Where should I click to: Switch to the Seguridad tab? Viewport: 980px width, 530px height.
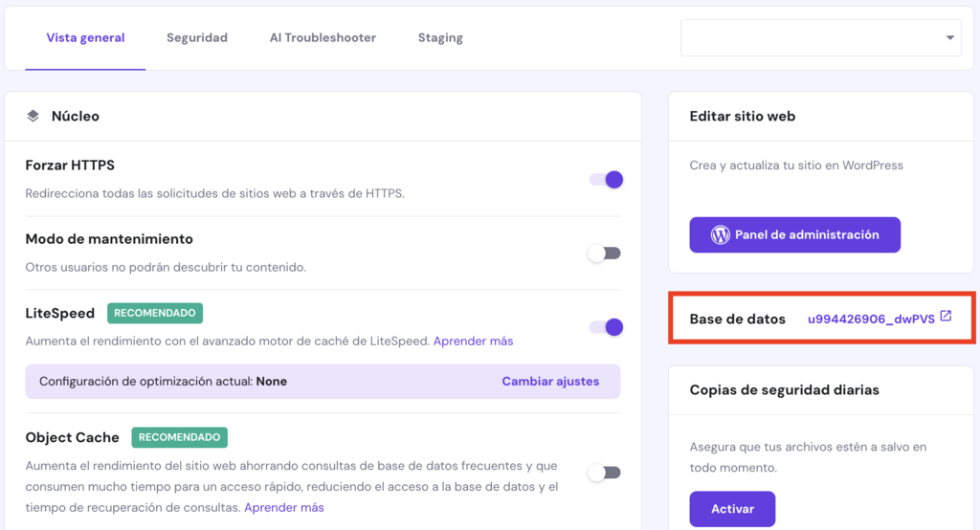[x=197, y=38]
